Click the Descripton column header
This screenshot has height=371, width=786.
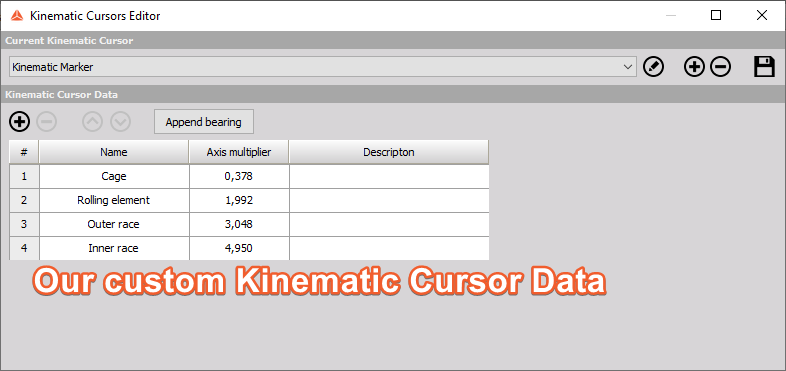pos(388,152)
